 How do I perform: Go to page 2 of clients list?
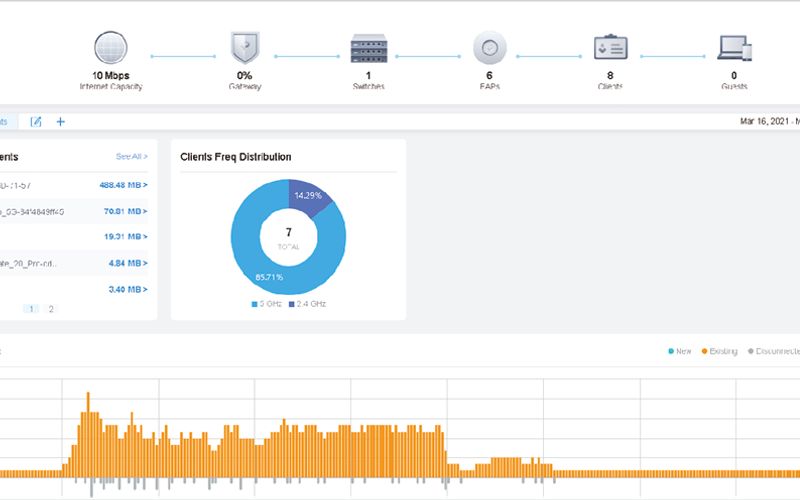point(51,309)
